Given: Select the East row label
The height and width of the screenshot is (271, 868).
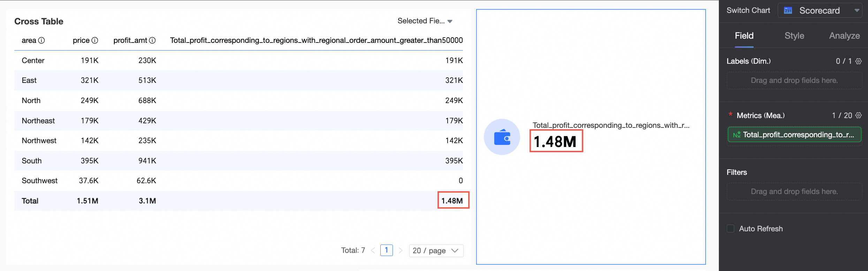Looking at the screenshot, I should [29, 80].
